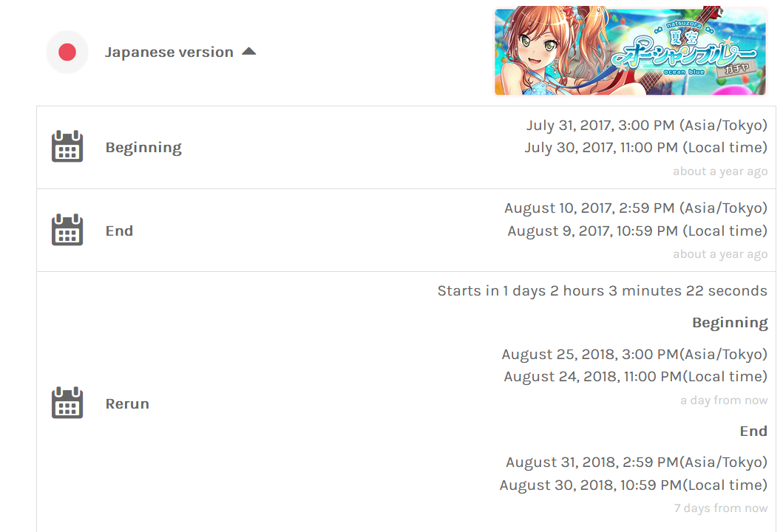Select the August 24 2018 local time entry

point(635,376)
